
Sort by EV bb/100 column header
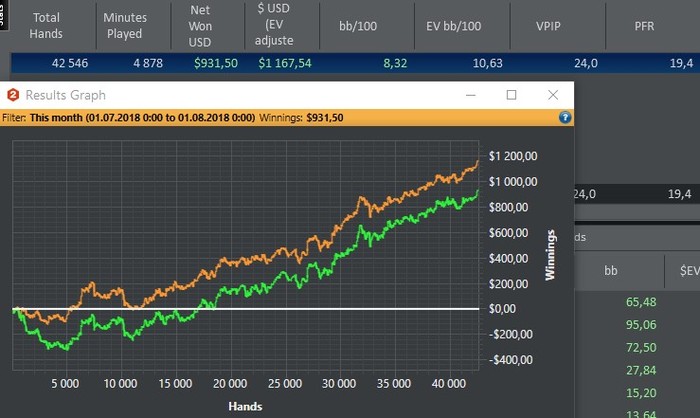tap(454, 26)
